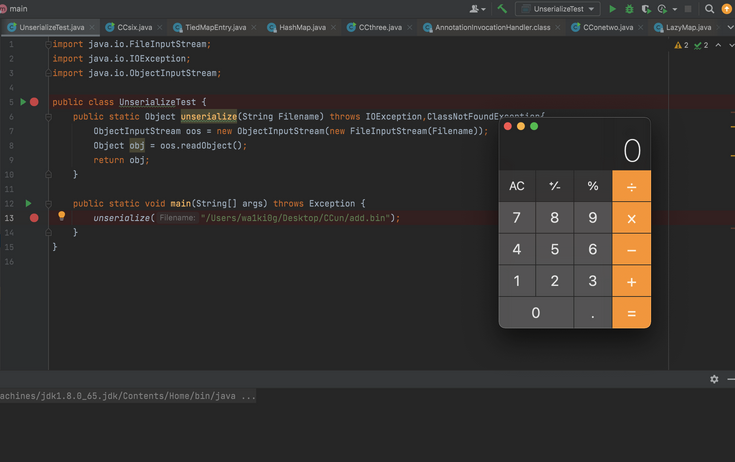Click the run gutter arrow on line 5
This screenshot has width=735, height=462.
pyautogui.click(x=22, y=102)
